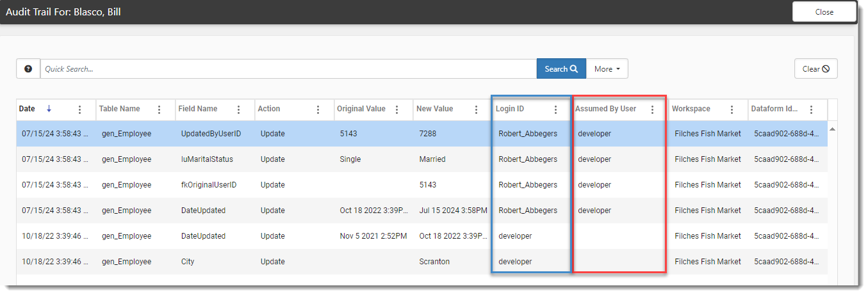Focus the Quick Search input field
The width and height of the screenshot is (868, 295).
click(288, 69)
